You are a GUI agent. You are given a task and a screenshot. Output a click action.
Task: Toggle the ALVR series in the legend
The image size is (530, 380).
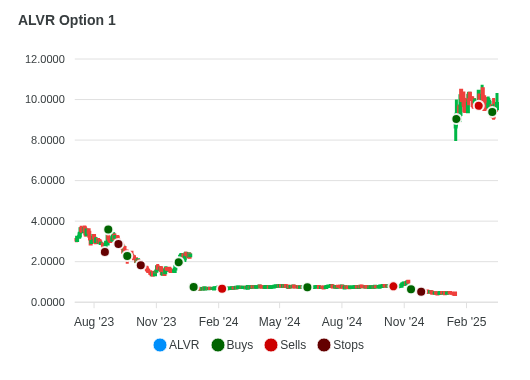tap(176, 345)
